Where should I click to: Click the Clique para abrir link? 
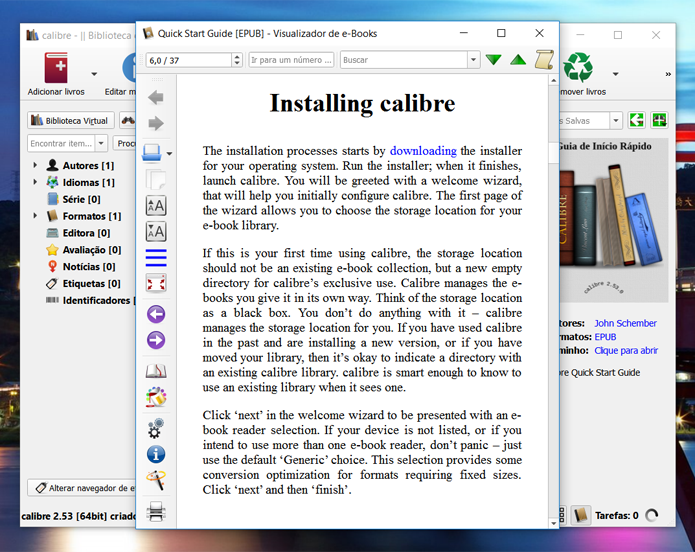(626, 351)
